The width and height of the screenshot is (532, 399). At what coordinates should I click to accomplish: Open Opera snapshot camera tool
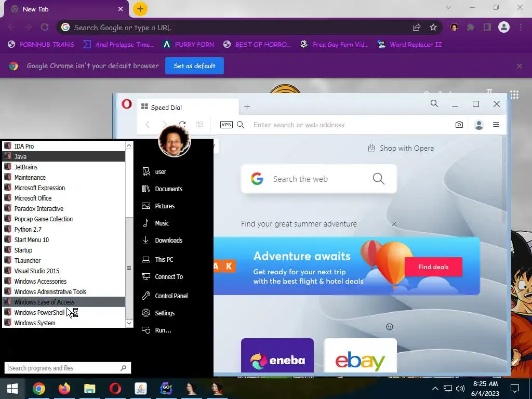459,125
